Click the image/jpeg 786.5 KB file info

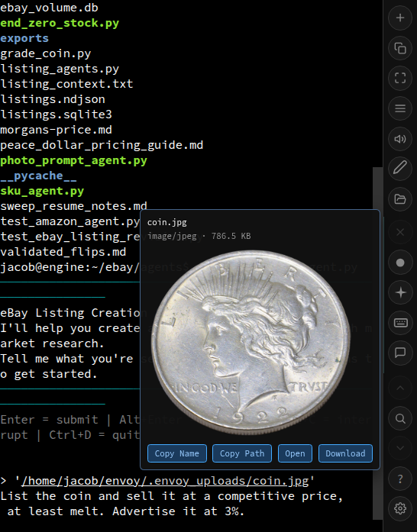(x=199, y=236)
